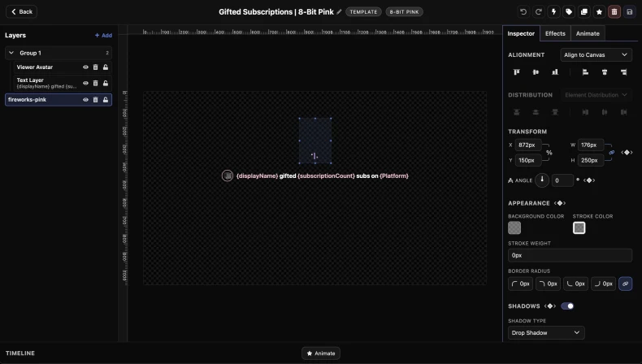Image resolution: width=642 pixels, height=364 pixels.
Task: Hide the Viewer Avatar layer
Action: (85, 67)
